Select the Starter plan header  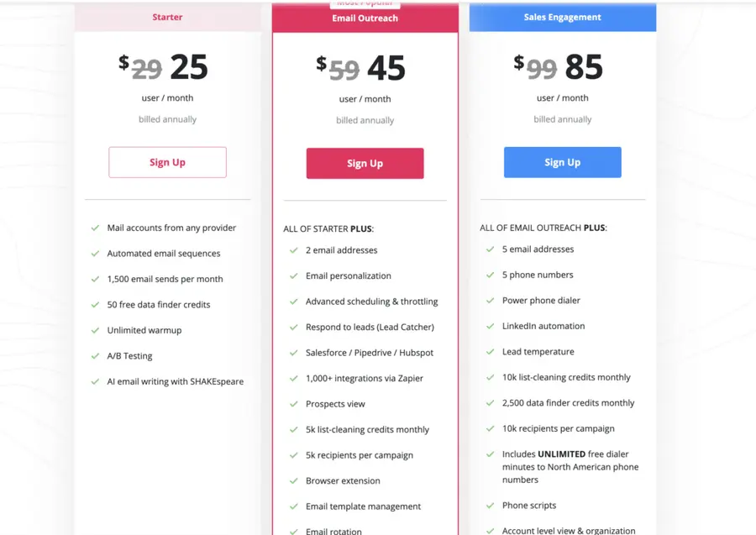(167, 17)
